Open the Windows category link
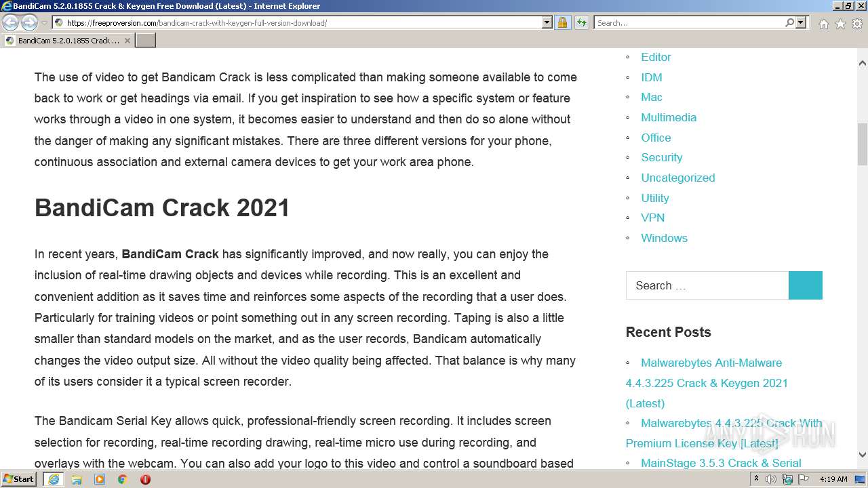868x488 pixels. (665, 238)
